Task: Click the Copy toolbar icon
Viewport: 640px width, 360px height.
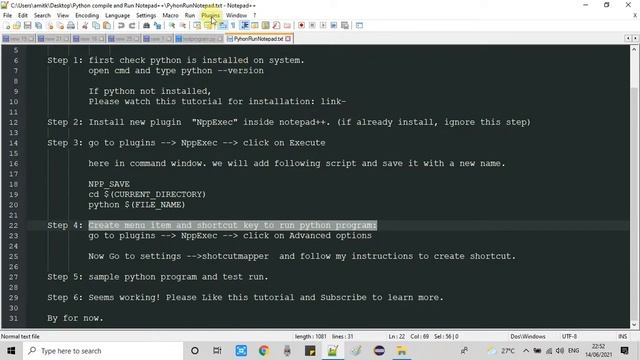Action: coord(96,25)
